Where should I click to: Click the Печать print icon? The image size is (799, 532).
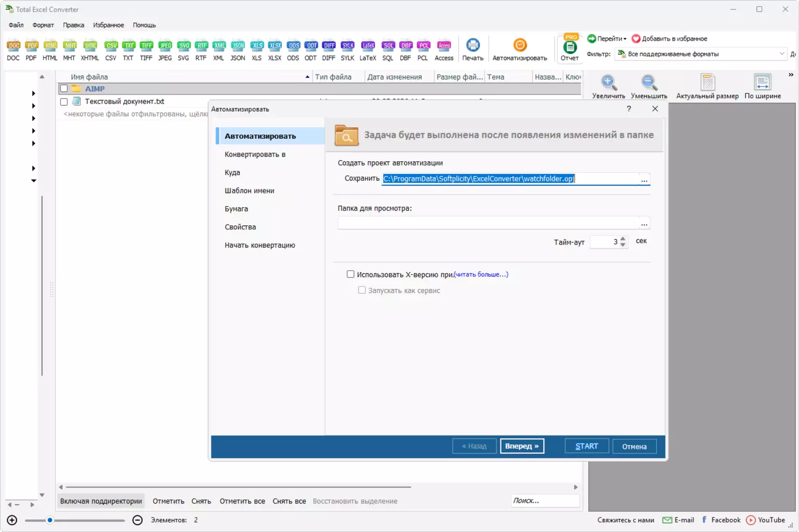[x=473, y=50]
